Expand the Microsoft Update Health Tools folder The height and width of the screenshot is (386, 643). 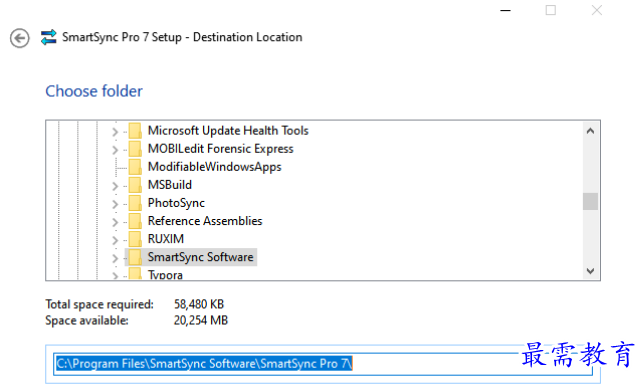(115, 132)
